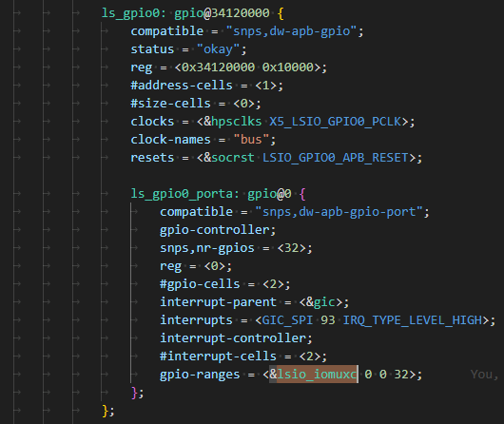Click the "bus" string value
Image resolution: width=504 pixels, height=424 pixels.
pyautogui.click(x=251, y=140)
